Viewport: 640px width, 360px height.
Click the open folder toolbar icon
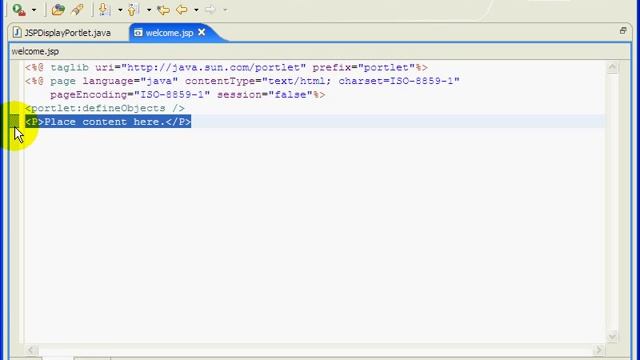(58, 9)
